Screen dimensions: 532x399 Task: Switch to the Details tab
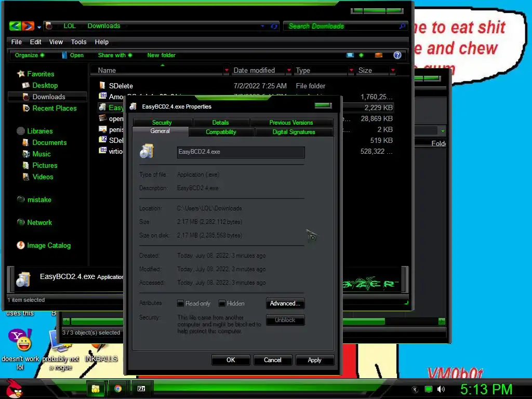[x=220, y=122]
